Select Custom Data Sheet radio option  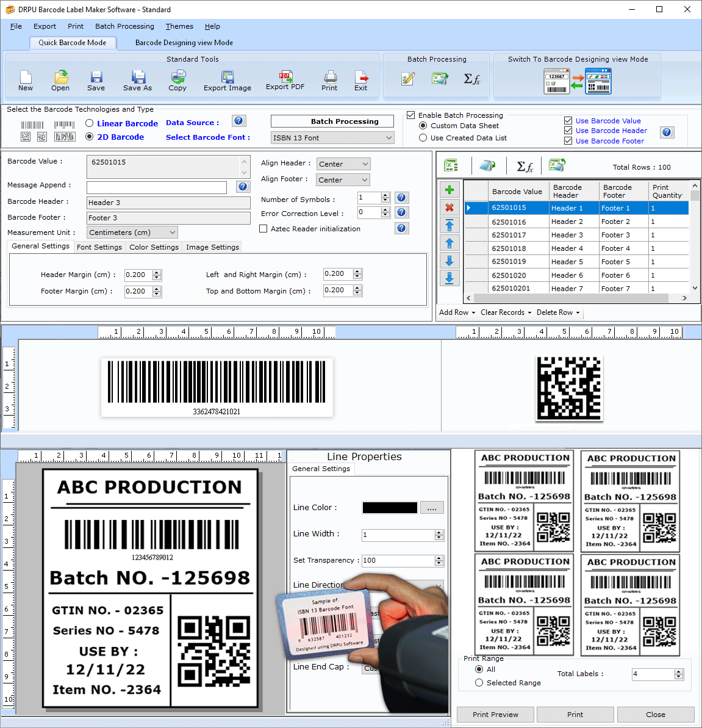[423, 126]
